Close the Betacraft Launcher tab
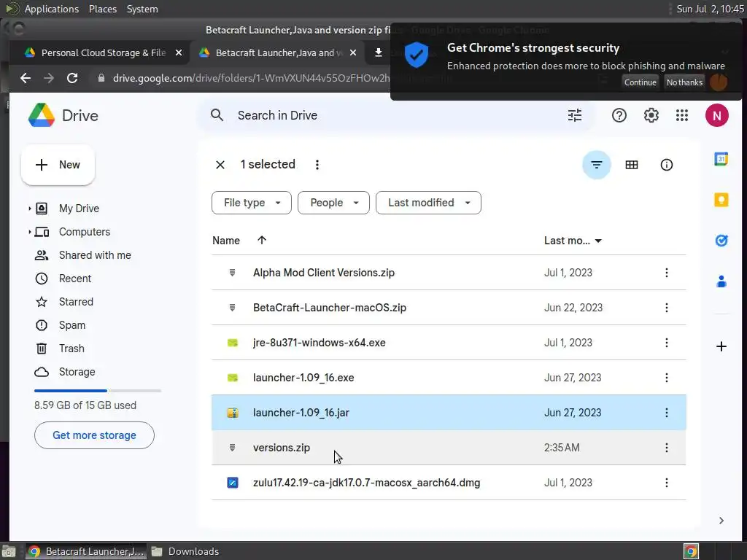The width and height of the screenshot is (747, 560). click(353, 52)
